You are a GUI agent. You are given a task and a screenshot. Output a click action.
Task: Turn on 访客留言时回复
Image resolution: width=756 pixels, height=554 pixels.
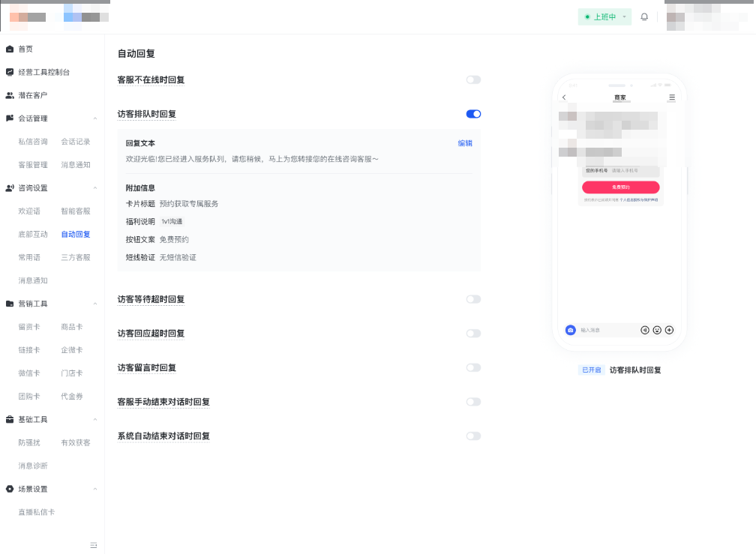[x=473, y=367]
